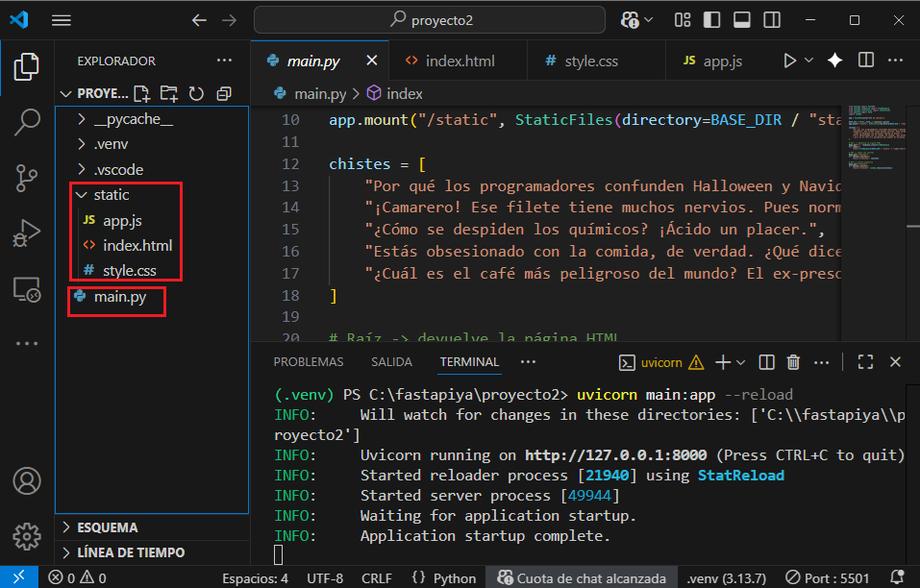Open the Remote Explorer view

point(26,289)
